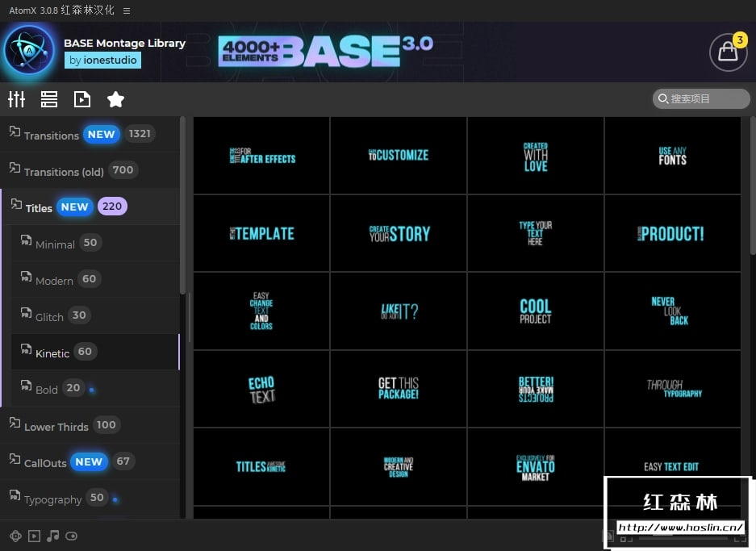The width and height of the screenshot is (756, 551).
Task: Select the LIKE IT? title preset
Action: coord(399,311)
